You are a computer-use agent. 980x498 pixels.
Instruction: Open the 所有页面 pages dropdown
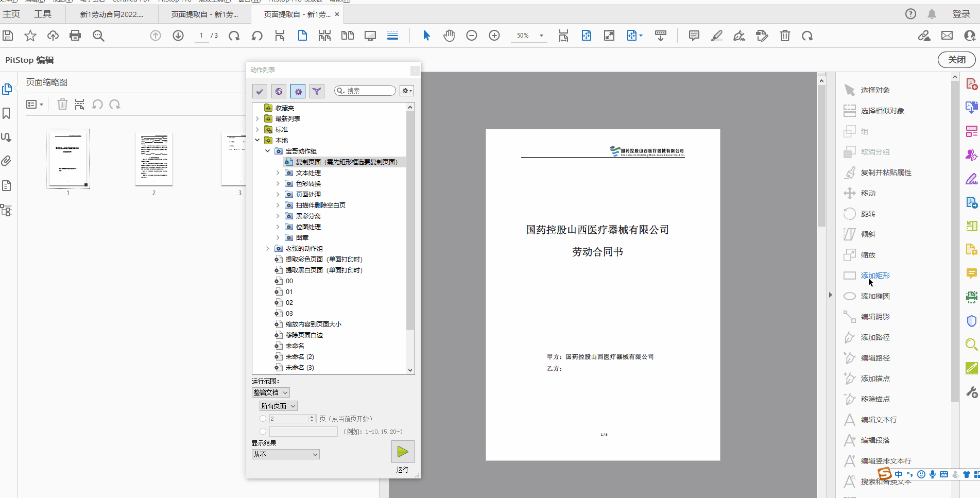(x=278, y=405)
